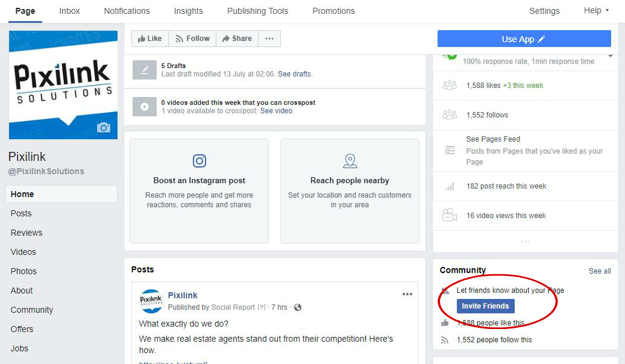Image resolution: width=625 pixels, height=364 pixels.
Task: Click the messenger response rate icon
Action: [x=449, y=57]
